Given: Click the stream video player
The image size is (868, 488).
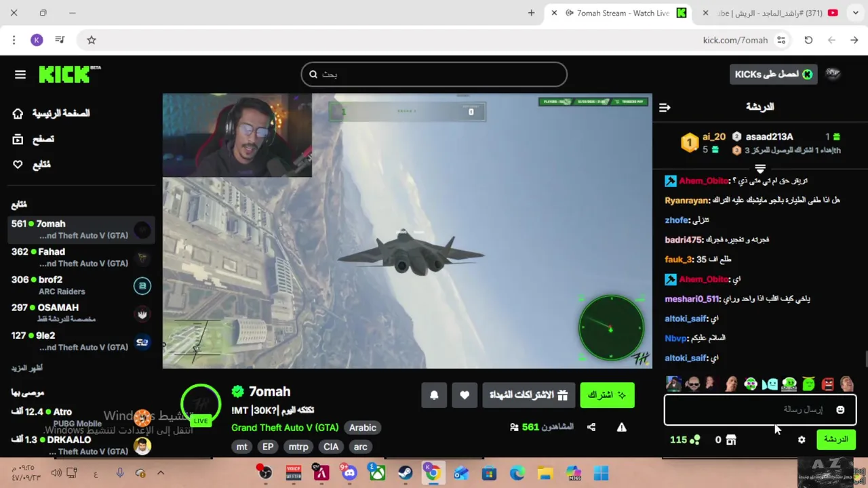Looking at the screenshot, I should click(407, 231).
